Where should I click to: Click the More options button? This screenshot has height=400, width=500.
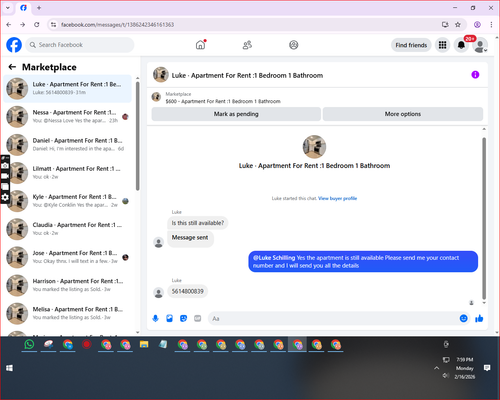403,114
